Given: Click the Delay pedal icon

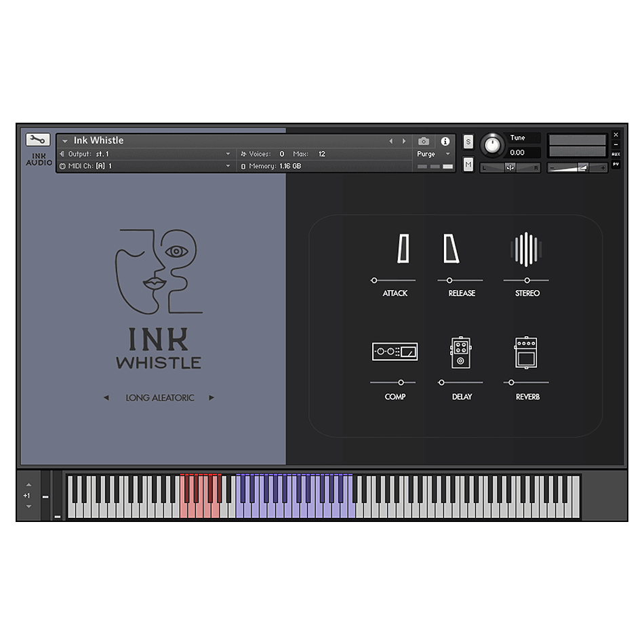Looking at the screenshot, I should pyautogui.click(x=461, y=353).
